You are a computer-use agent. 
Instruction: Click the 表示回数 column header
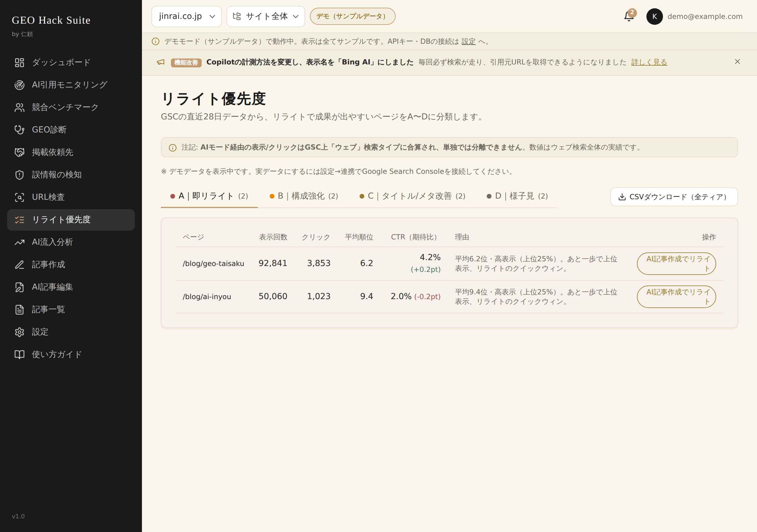(273, 237)
